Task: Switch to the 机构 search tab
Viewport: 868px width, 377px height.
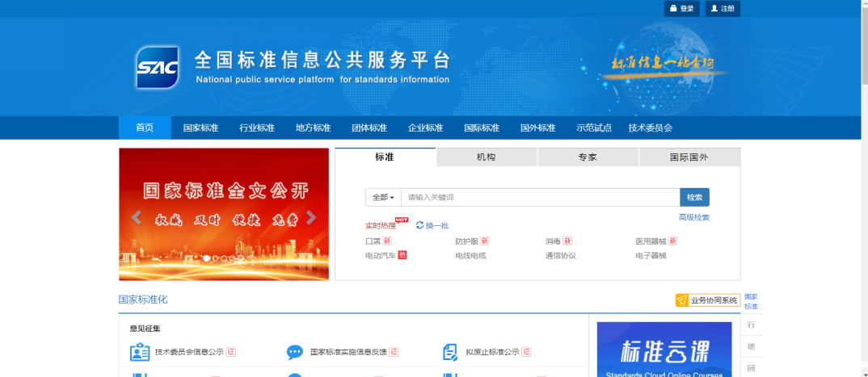Action: click(x=487, y=157)
